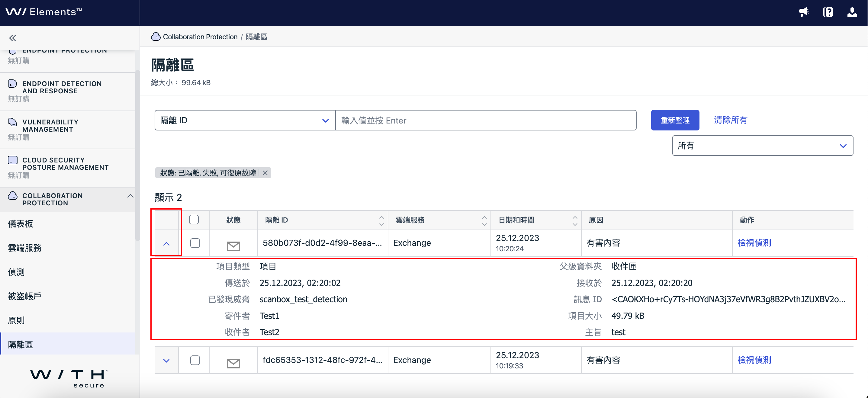Viewport: 868px width, 398px height.
Task: Click the 隔離區 breadcrumb item
Action: pos(256,37)
